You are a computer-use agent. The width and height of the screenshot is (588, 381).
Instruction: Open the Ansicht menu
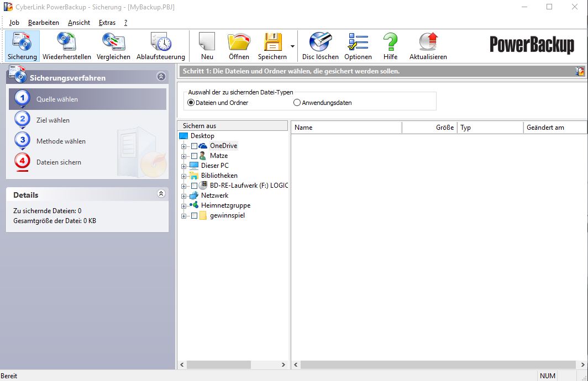[78, 23]
